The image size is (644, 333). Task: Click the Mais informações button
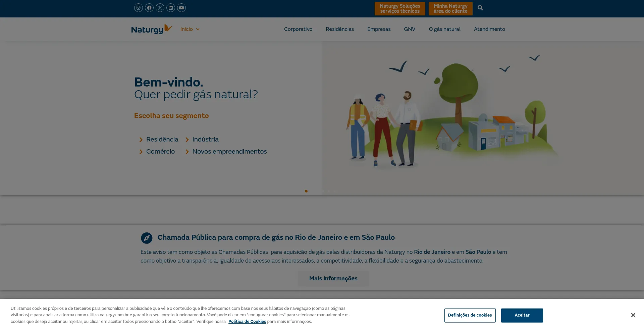tap(333, 278)
